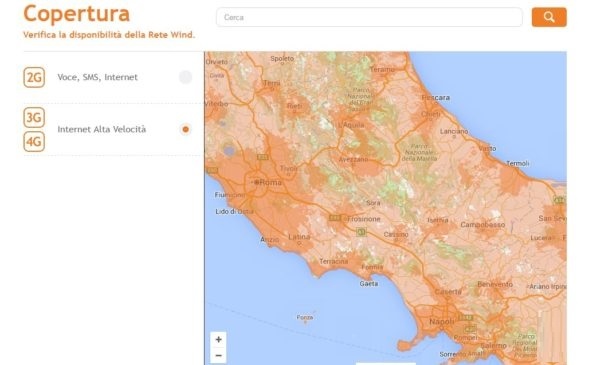
Task: Click Sora on the map
Action: pos(373,203)
